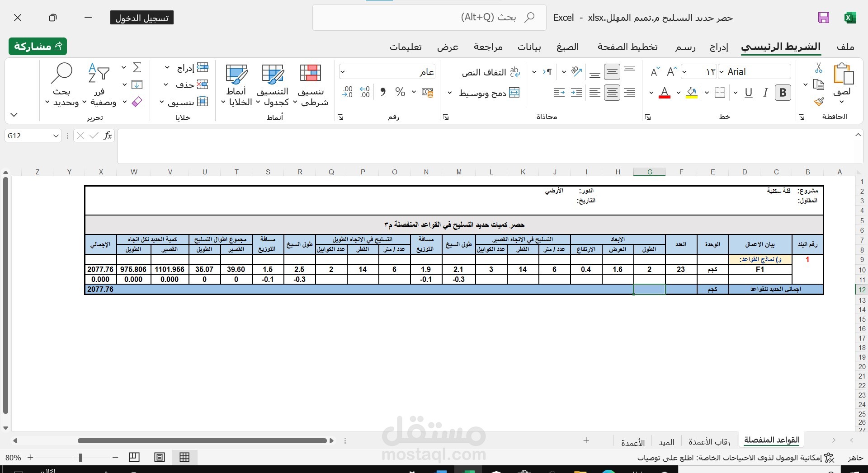Click the text orientation icon
868x473 pixels.
(x=576, y=71)
